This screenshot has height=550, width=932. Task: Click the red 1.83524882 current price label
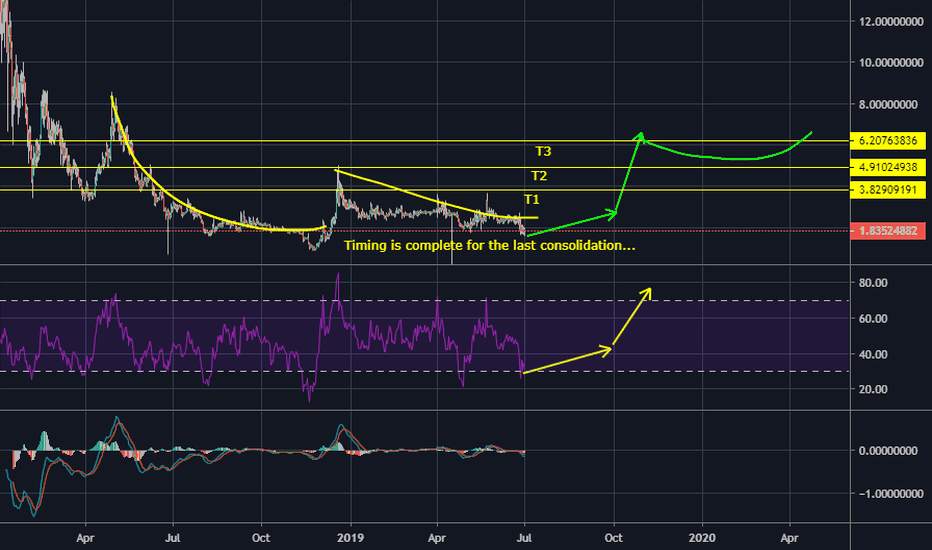point(888,231)
